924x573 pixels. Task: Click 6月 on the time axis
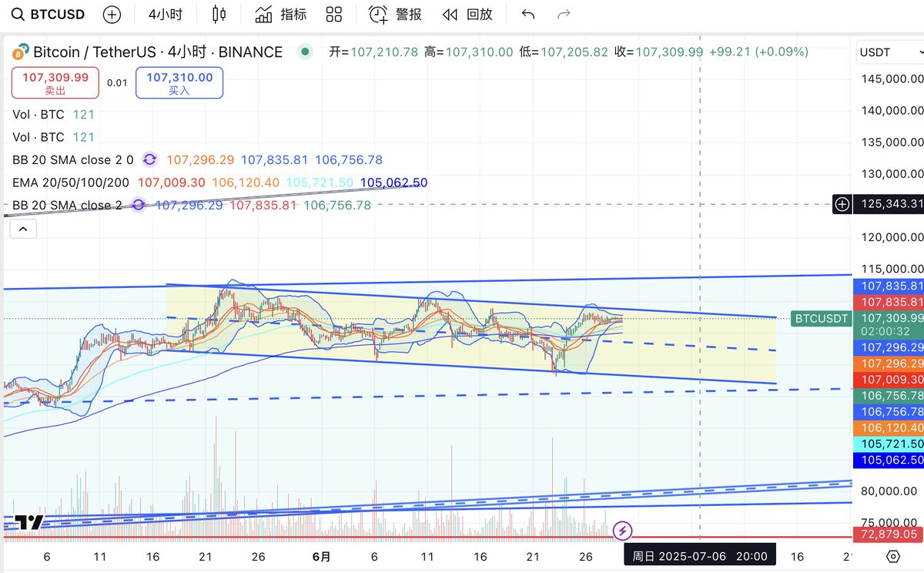point(323,556)
